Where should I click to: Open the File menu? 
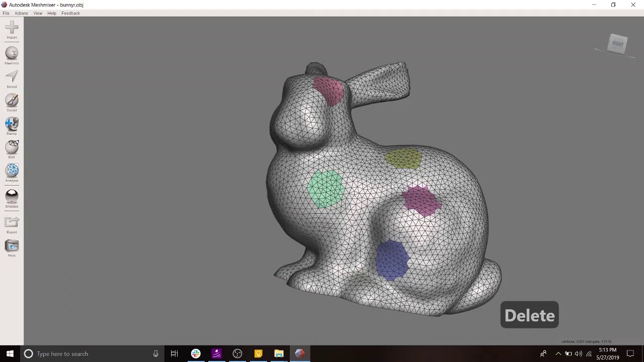pyautogui.click(x=6, y=13)
